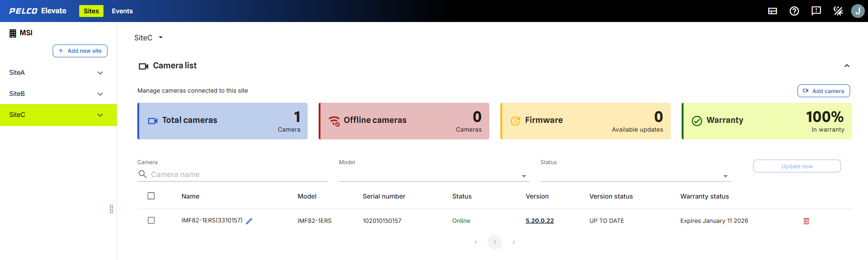Viewport: 868px width, 260px height.
Task: Select the IMF82-1ERS camera row checkbox
Action: pos(151,221)
